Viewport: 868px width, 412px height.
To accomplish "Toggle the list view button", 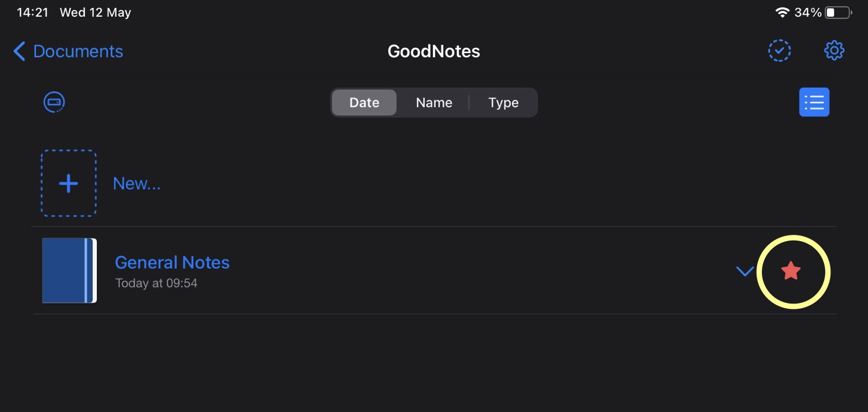I will pyautogui.click(x=814, y=102).
